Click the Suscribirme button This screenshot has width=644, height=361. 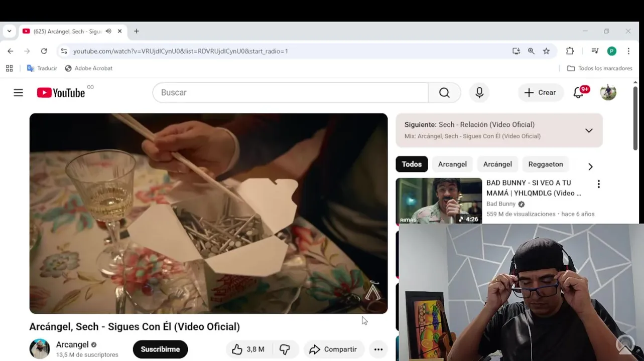(160, 349)
